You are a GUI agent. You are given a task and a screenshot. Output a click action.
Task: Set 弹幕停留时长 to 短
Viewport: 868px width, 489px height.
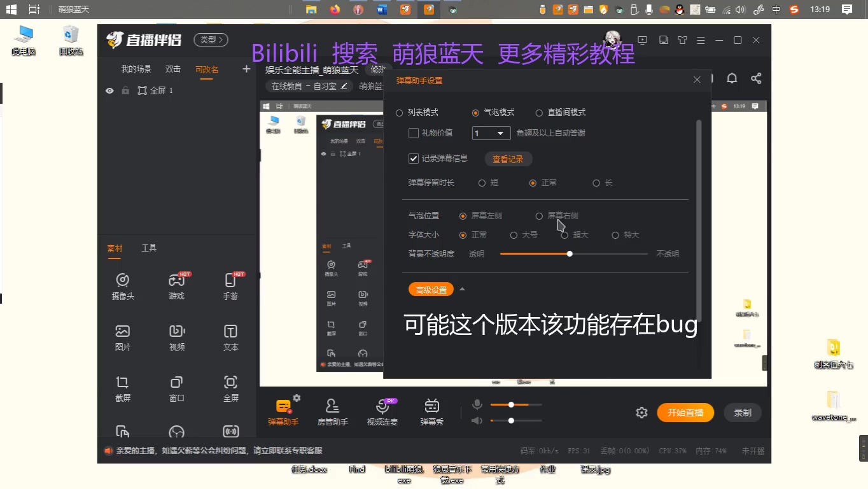(x=482, y=183)
